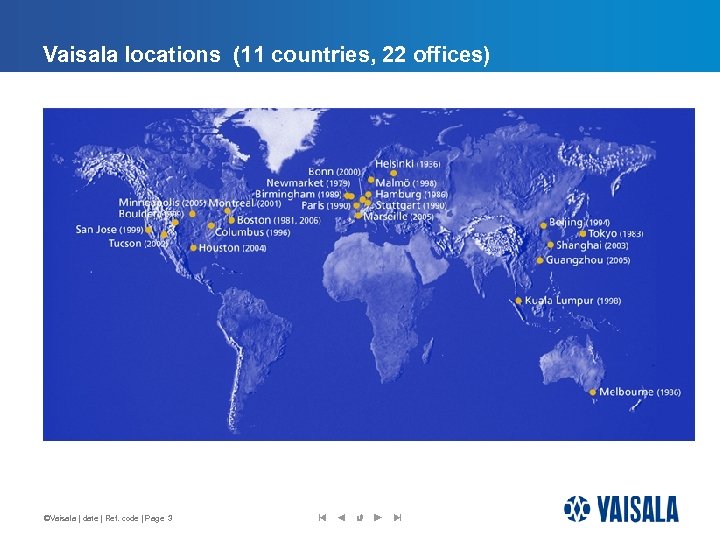The image size is (720, 540).
Task: Click the Kuala Lumpur (1998) label
Action: click(573, 301)
